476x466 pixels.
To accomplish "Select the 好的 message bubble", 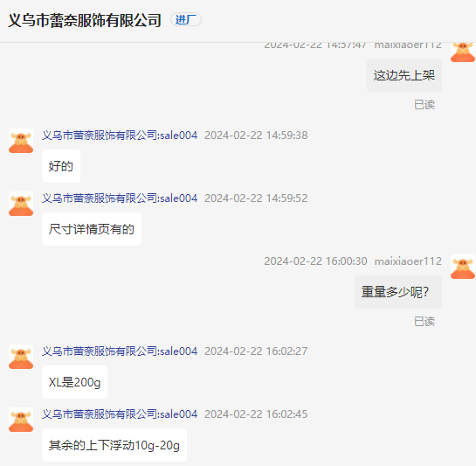I will (x=61, y=166).
